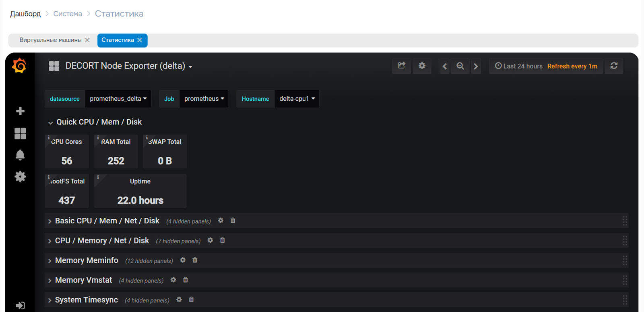Shift time range backward

tap(444, 66)
